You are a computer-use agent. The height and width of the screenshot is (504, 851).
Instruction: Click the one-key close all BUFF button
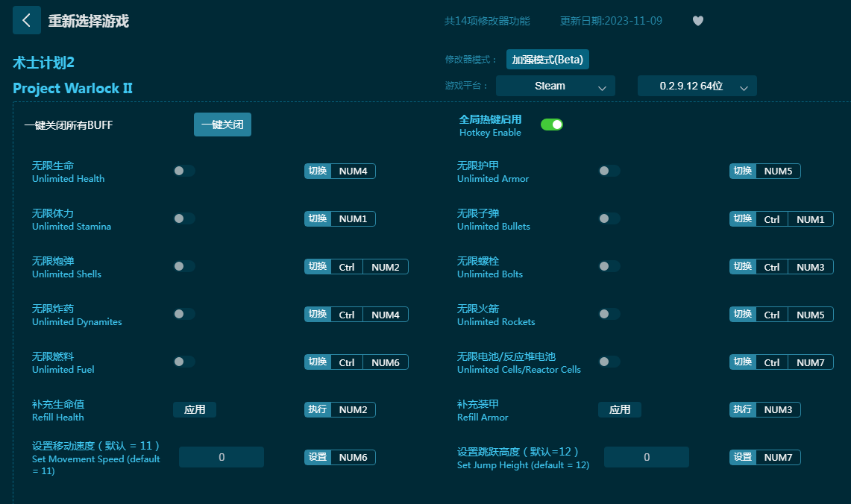222,125
